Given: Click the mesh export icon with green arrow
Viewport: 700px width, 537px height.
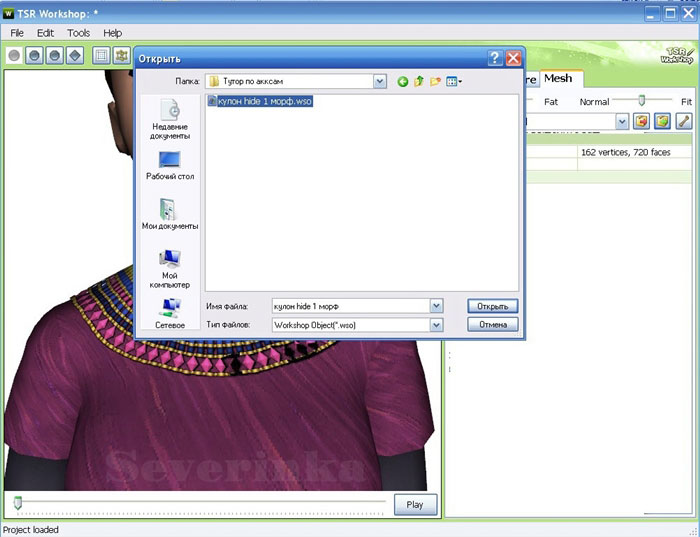Looking at the screenshot, I should click(662, 121).
